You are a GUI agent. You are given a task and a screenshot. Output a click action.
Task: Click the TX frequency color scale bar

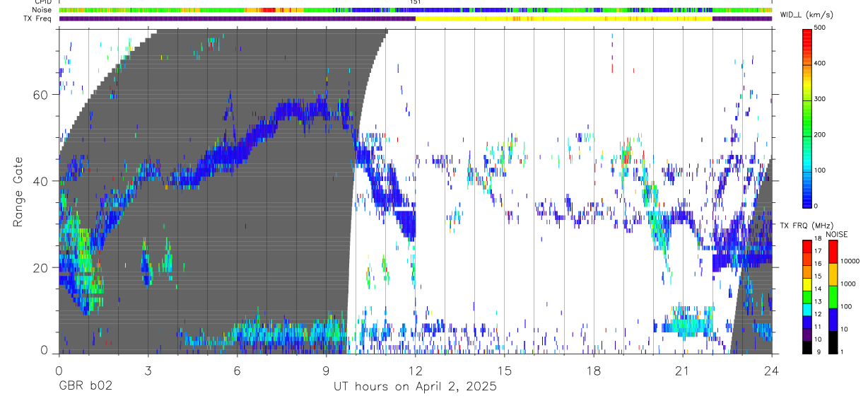[x=807, y=296]
